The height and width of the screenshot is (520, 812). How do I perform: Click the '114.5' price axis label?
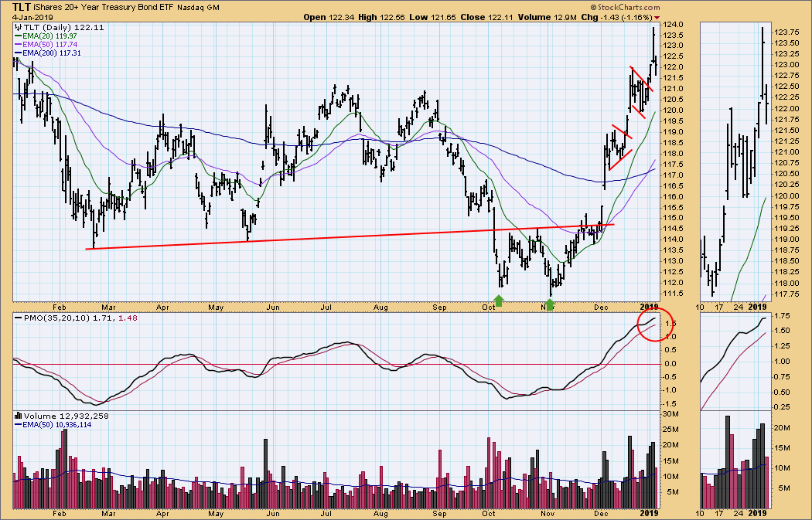point(674,229)
